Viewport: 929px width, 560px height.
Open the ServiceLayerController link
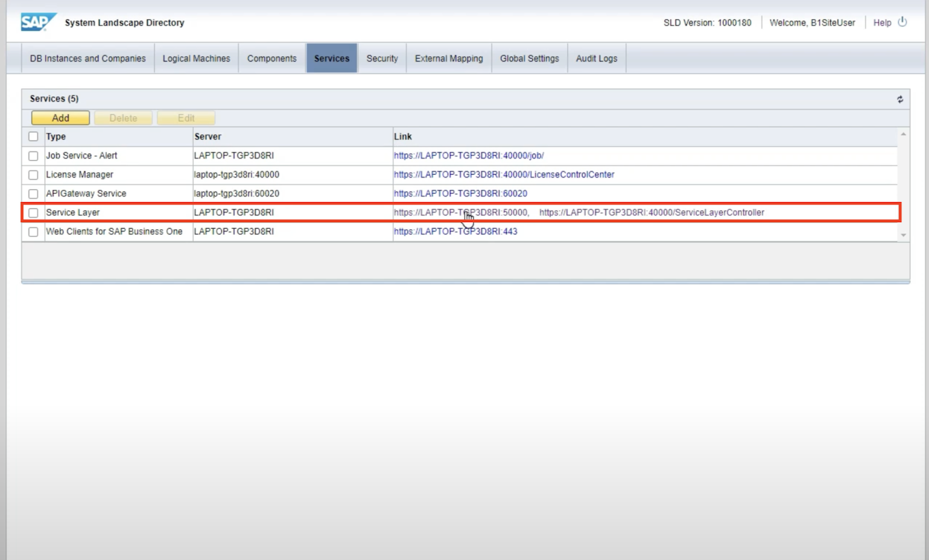coord(651,212)
